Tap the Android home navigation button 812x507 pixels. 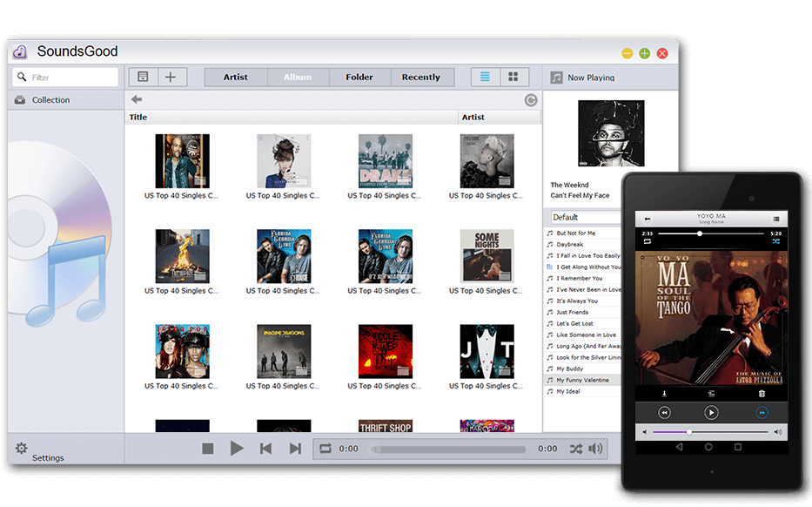point(708,447)
